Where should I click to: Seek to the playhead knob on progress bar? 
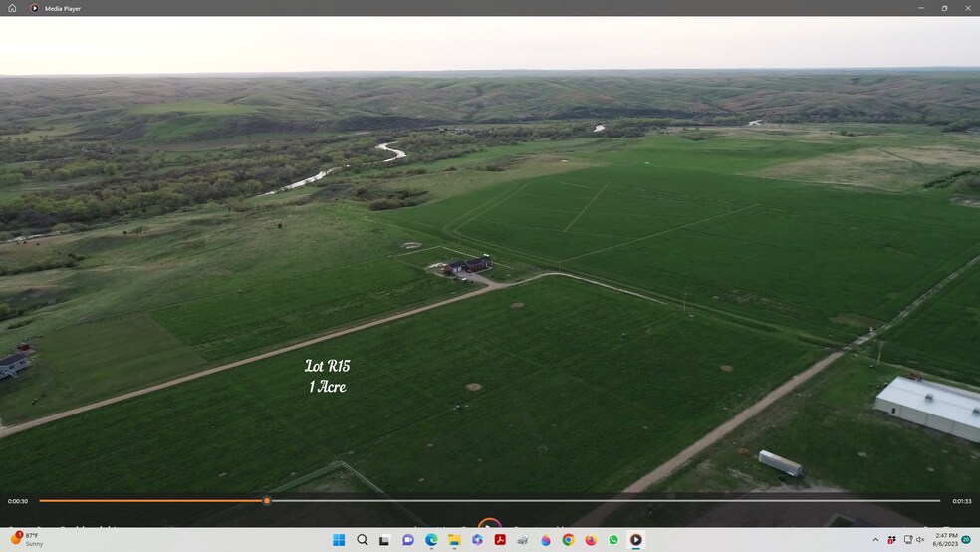[x=267, y=501]
